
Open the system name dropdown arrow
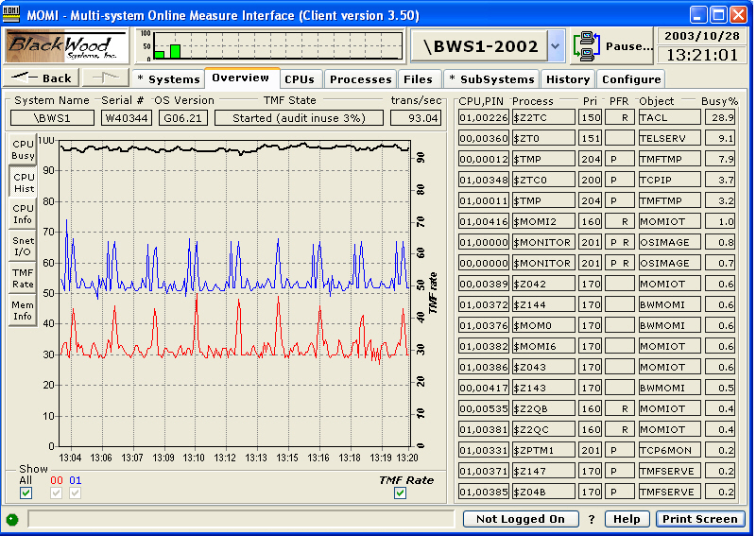tap(556, 46)
